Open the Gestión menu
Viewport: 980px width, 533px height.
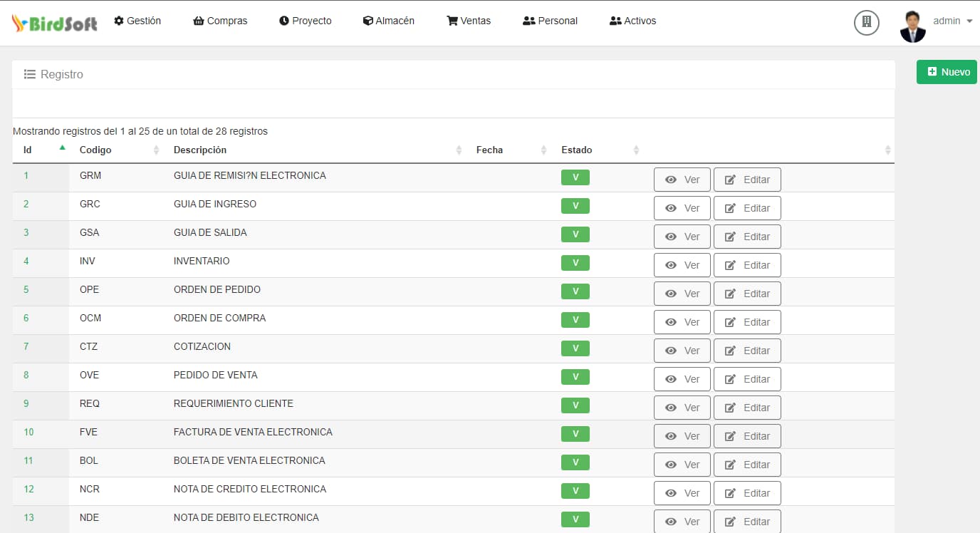click(x=137, y=21)
